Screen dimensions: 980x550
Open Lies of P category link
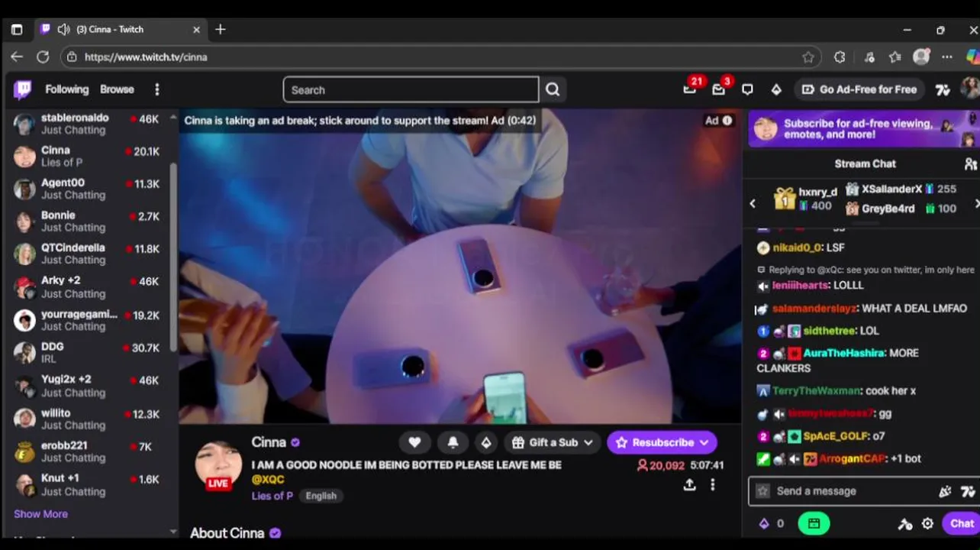272,496
